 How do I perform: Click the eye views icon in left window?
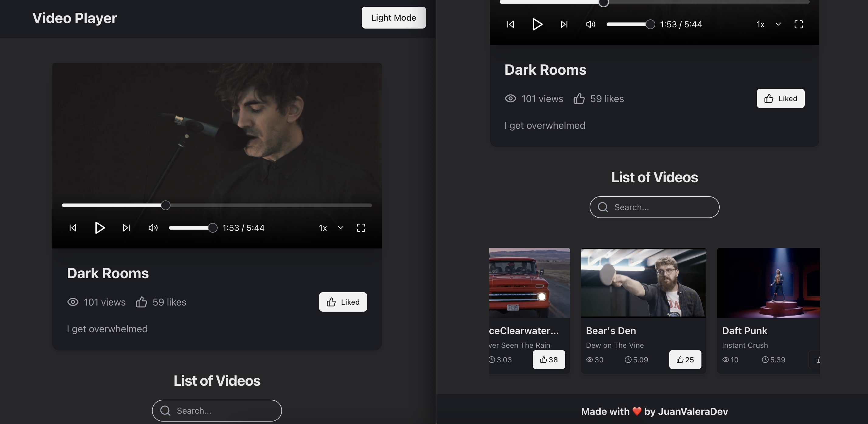point(73,302)
